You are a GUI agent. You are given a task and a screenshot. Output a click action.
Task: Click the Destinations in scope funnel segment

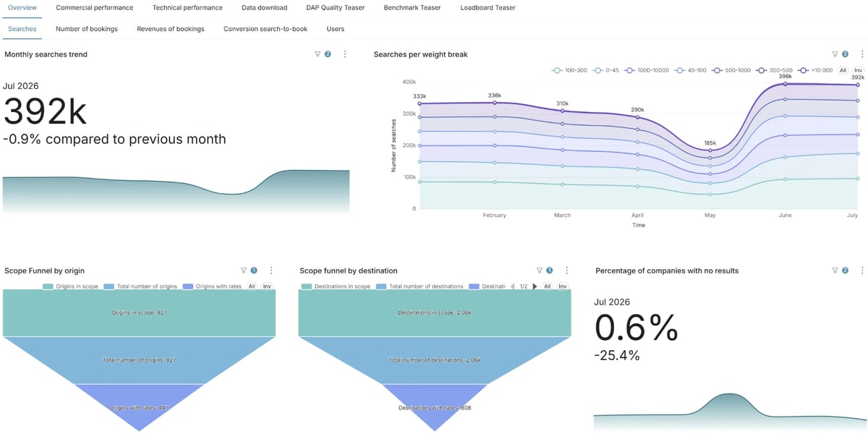434,313
